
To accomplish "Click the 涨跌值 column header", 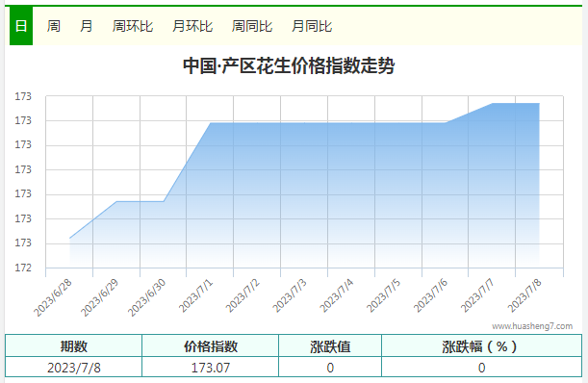I will (330, 346).
